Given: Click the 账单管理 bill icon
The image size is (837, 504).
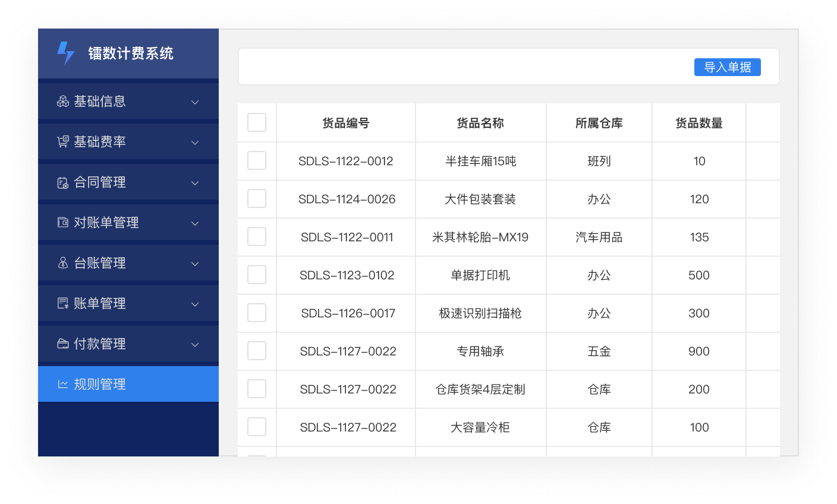Looking at the screenshot, I should 63,303.
